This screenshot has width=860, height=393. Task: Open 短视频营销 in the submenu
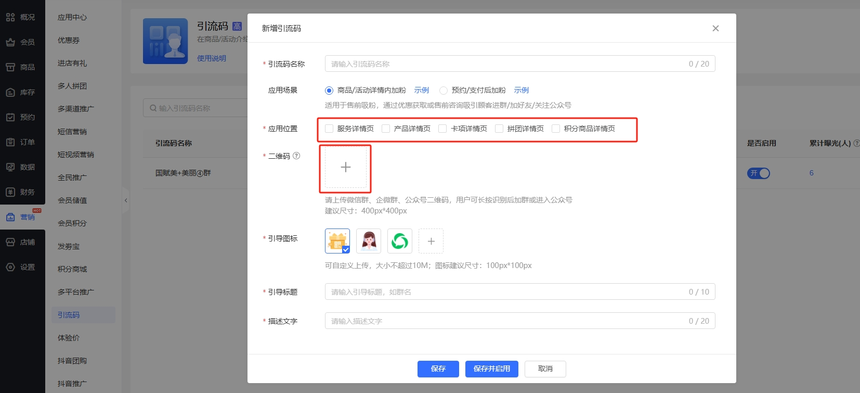76,155
